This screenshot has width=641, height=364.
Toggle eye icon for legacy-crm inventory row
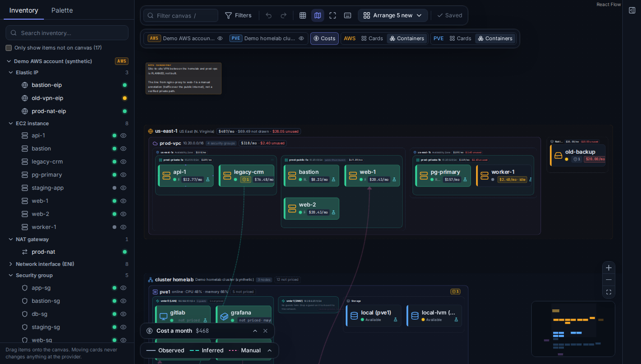pos(123,162)
